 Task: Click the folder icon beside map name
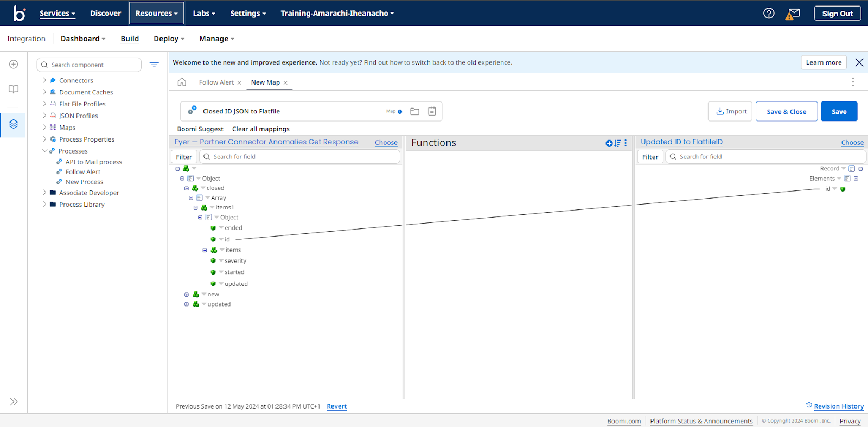414,111
